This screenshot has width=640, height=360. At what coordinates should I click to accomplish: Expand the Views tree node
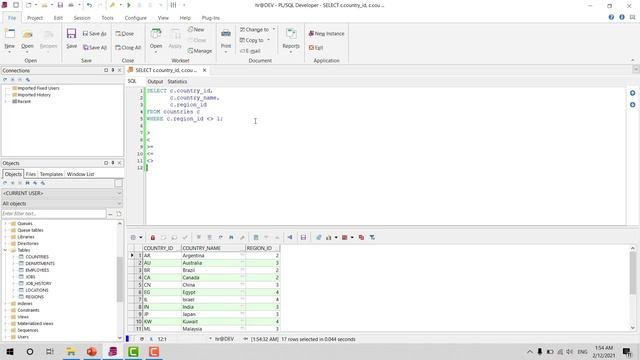point(6,317)
